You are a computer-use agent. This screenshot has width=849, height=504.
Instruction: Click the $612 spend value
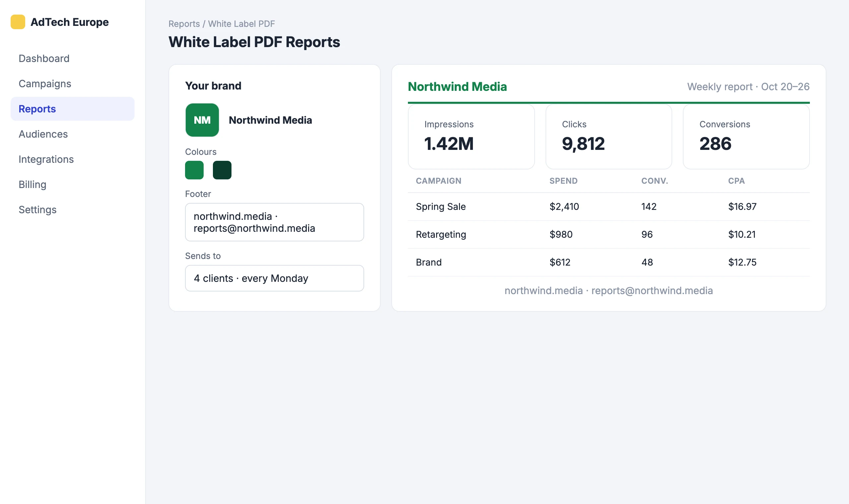(560, 262)
